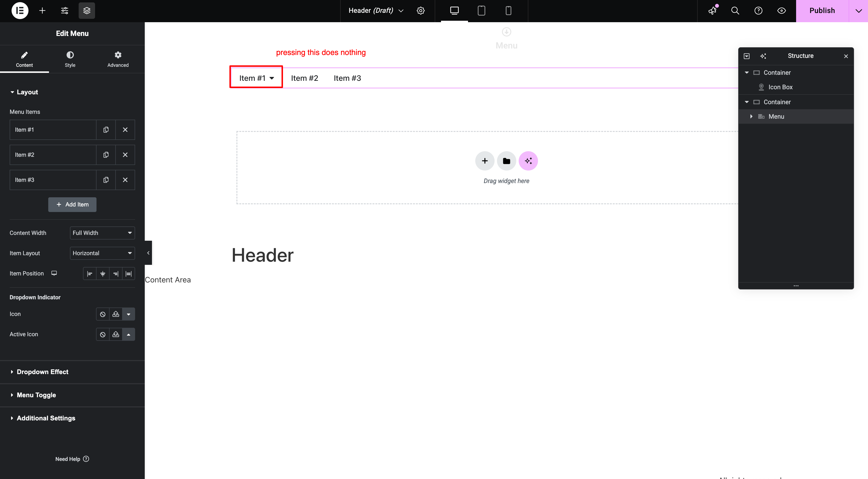Collapse the first Container in Structure

(x=747, y=72)
